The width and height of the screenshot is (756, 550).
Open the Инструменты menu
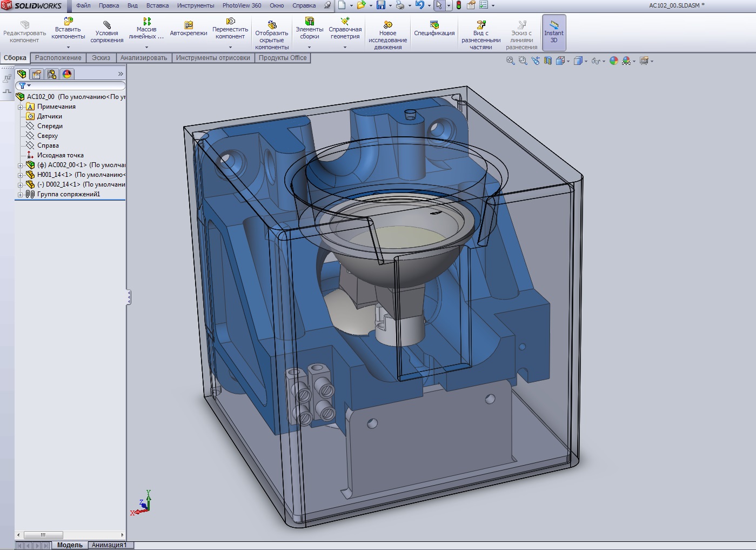click(195, 5)
